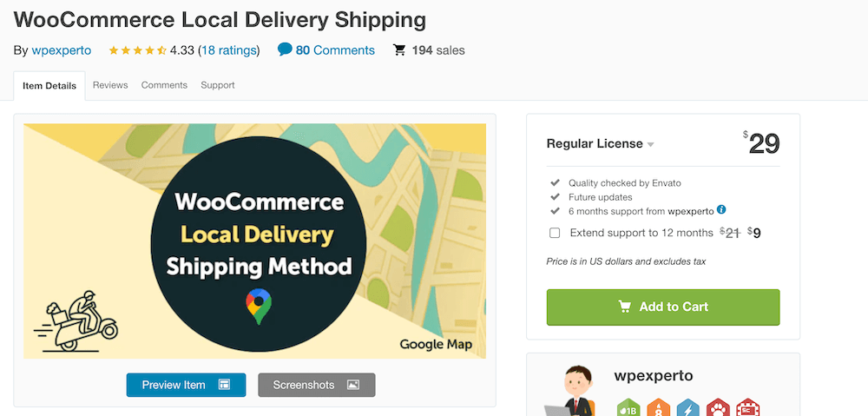This screenshot has width=868, height=416.
Task: Expand the Regular License dropdown arrow
Action: (x=650, y=144)
